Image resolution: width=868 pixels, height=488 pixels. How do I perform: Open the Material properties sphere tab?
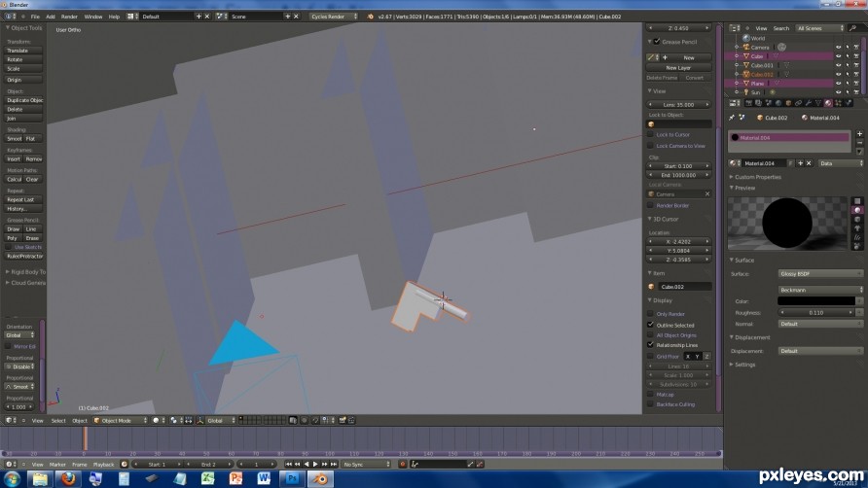828,103
